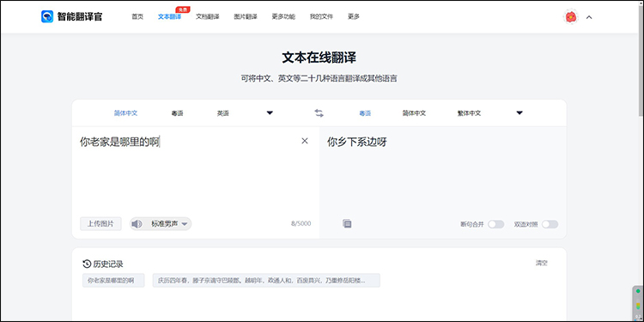The height and width of the screenshot is (322, 644).
Task: Click the history clock icon
Action: click(87, 264)
